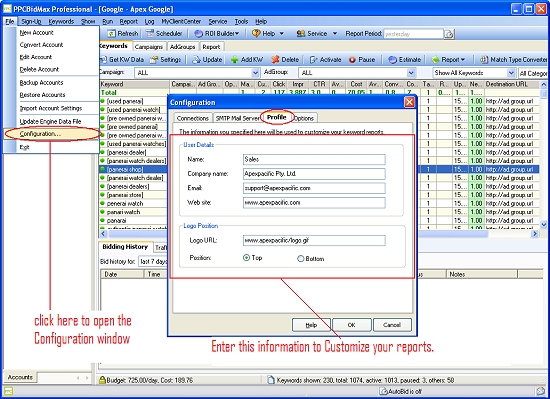Switch to the AdGroups tab
Screen dimensions: 550x399
point(182,47)
